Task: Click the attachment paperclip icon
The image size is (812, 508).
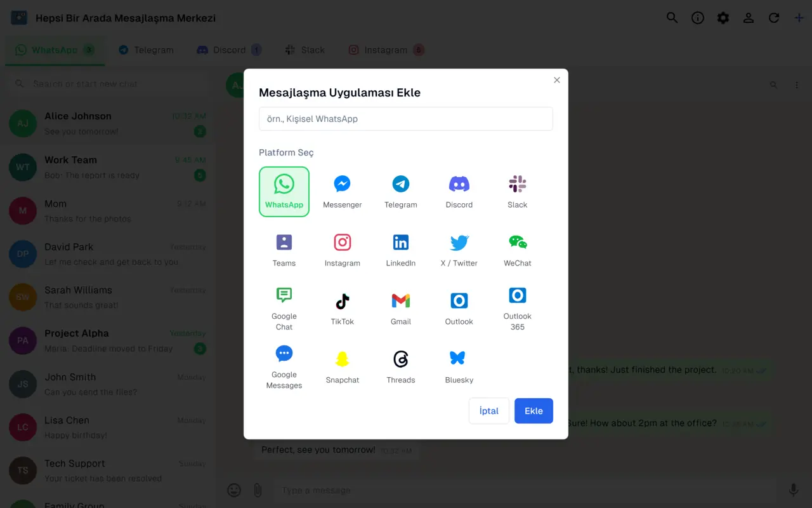Action: pos(258,490)
